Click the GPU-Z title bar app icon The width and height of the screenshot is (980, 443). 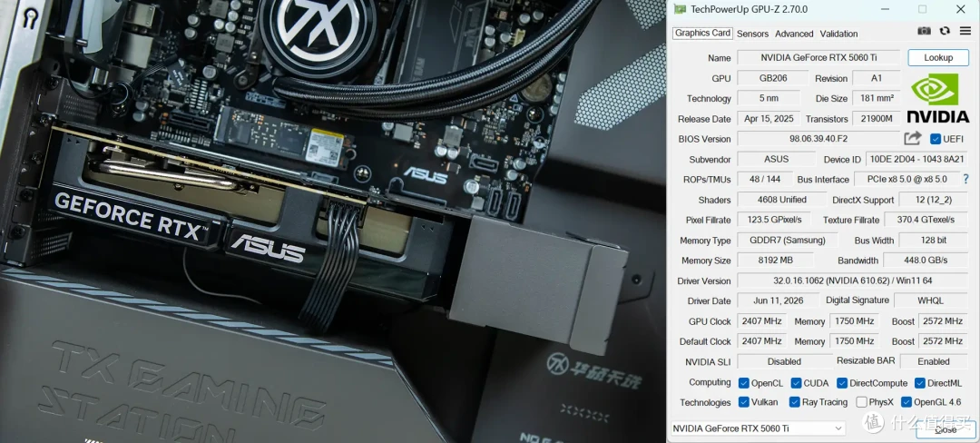point(680,9)
